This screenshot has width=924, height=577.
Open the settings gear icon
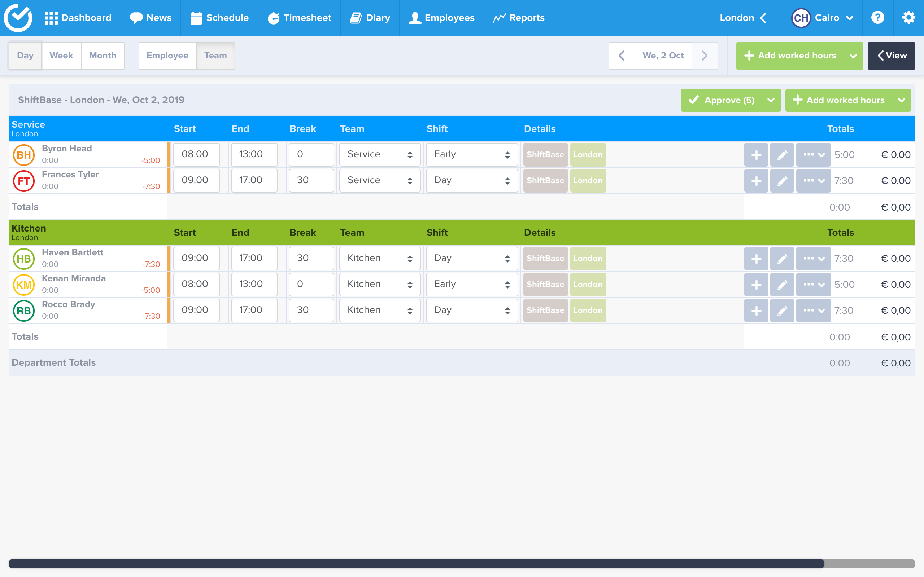click(908, 18)
